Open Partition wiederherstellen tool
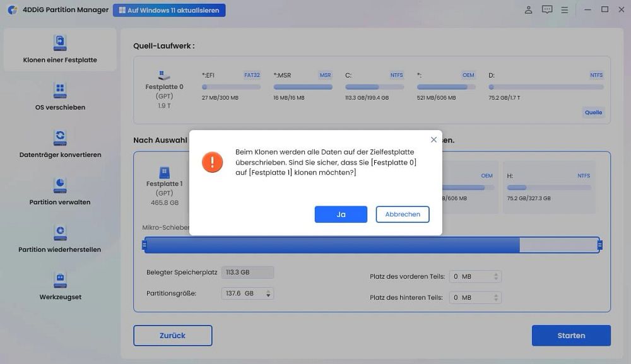 pyautogui.click(x=60, y=239)
